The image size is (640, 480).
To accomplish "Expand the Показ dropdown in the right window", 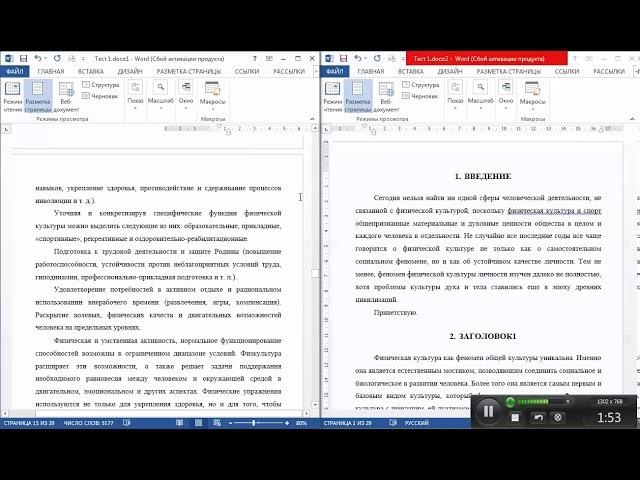I will click(455, 96).
